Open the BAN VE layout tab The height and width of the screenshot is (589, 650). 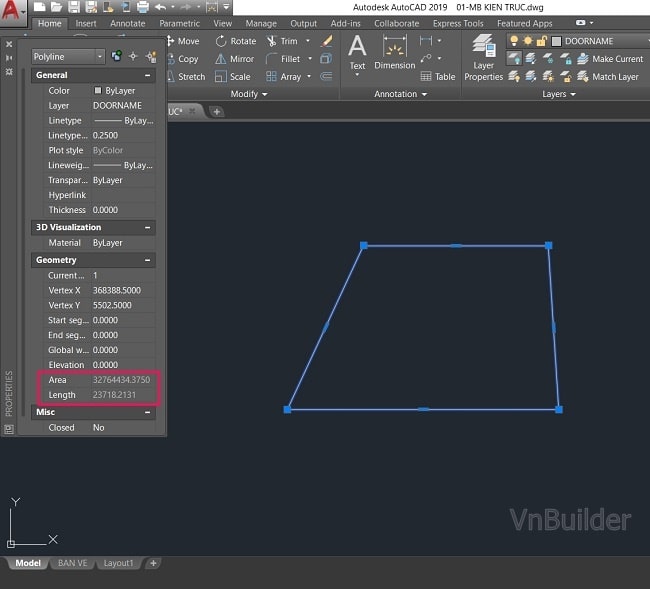pos(71,563)
